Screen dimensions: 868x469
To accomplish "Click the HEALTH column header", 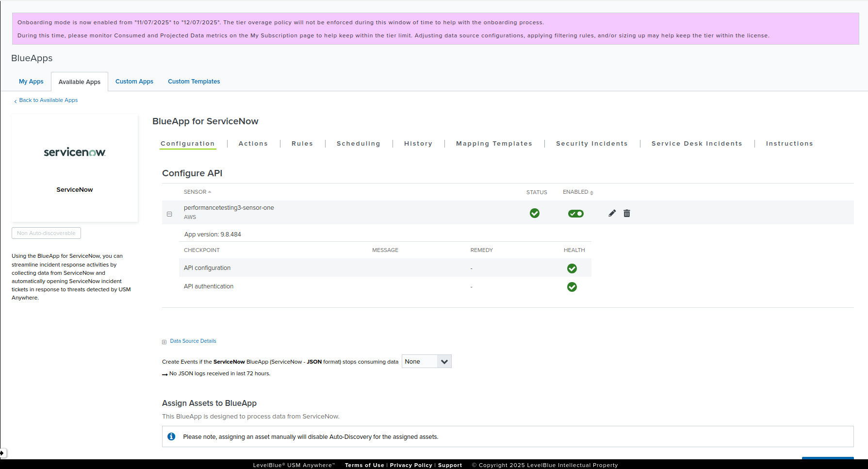I will (574, 250).
